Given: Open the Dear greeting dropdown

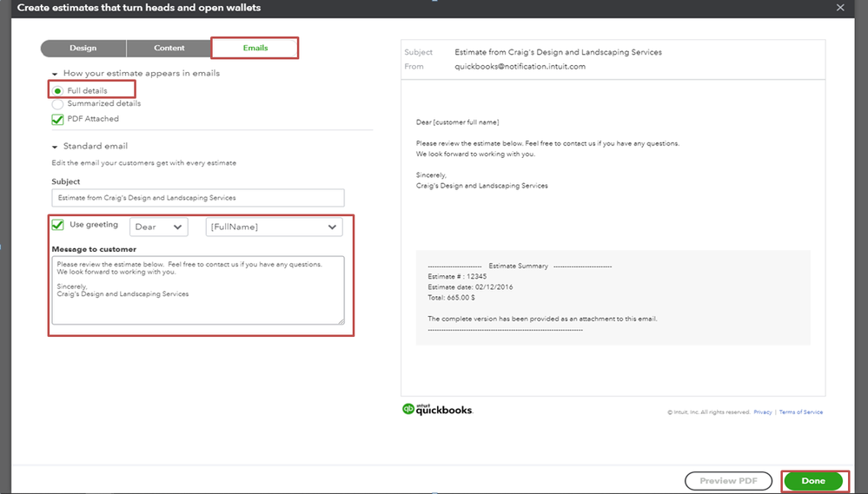Looking at the screenshot, I should pos(159,227).
